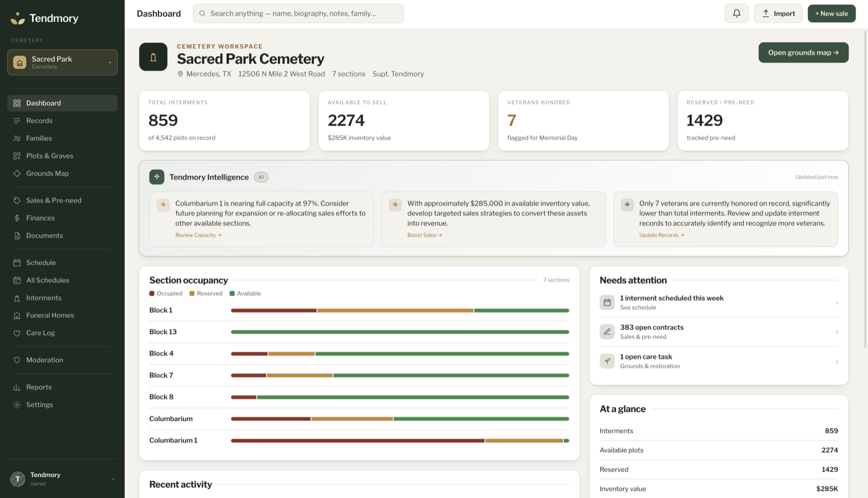Click Open grounds map button

tap(803, 53)
